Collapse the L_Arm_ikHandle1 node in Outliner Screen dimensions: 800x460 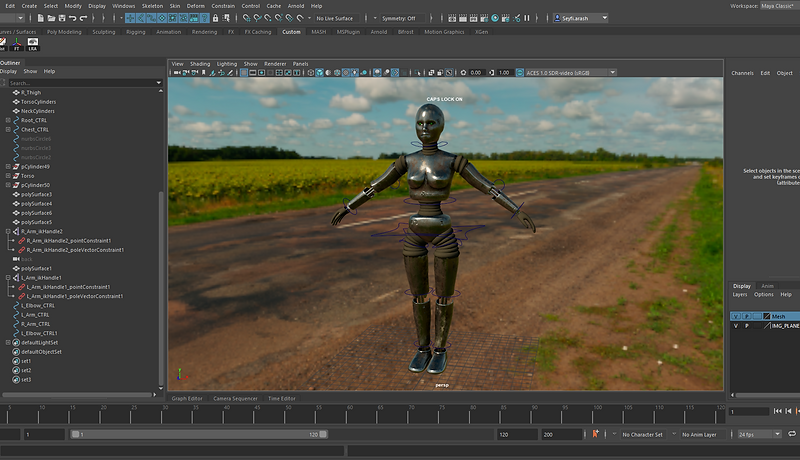(8, 278)
